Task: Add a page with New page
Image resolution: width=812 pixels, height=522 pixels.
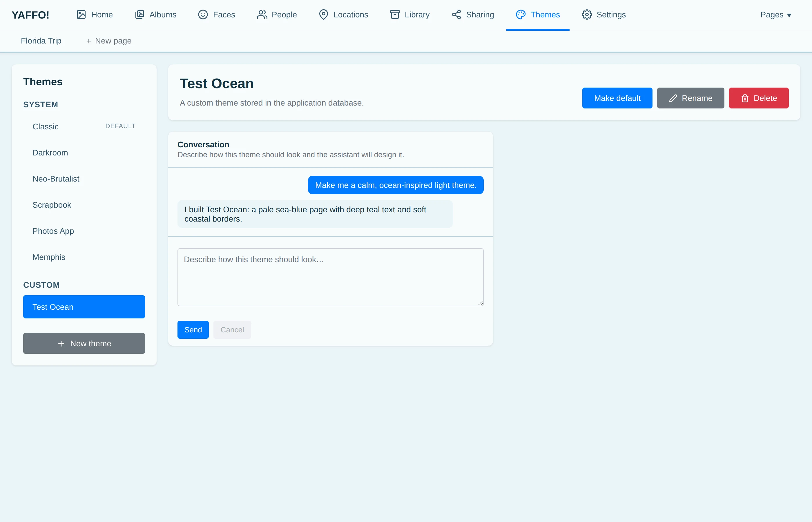Action: tap(108, 41)
